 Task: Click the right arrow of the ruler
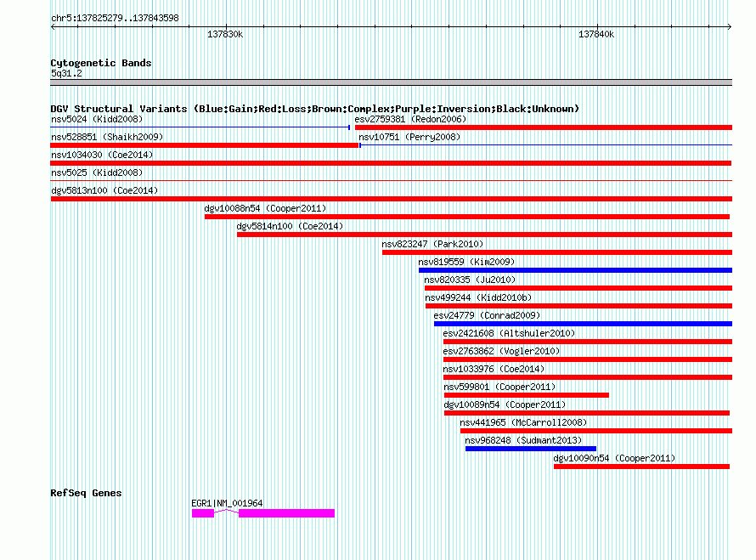point(730,26)
